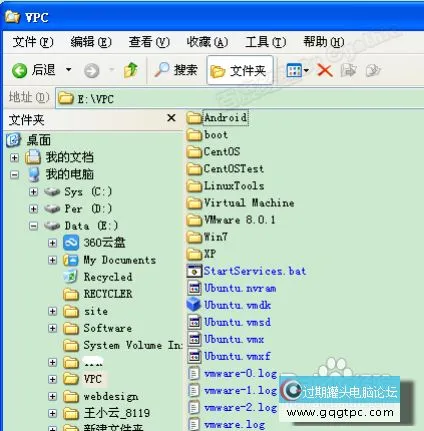The height and width of the screenshot is (431, 424).
Task: Click the Up one level folder icon
Action: click(x=130, y=70)
